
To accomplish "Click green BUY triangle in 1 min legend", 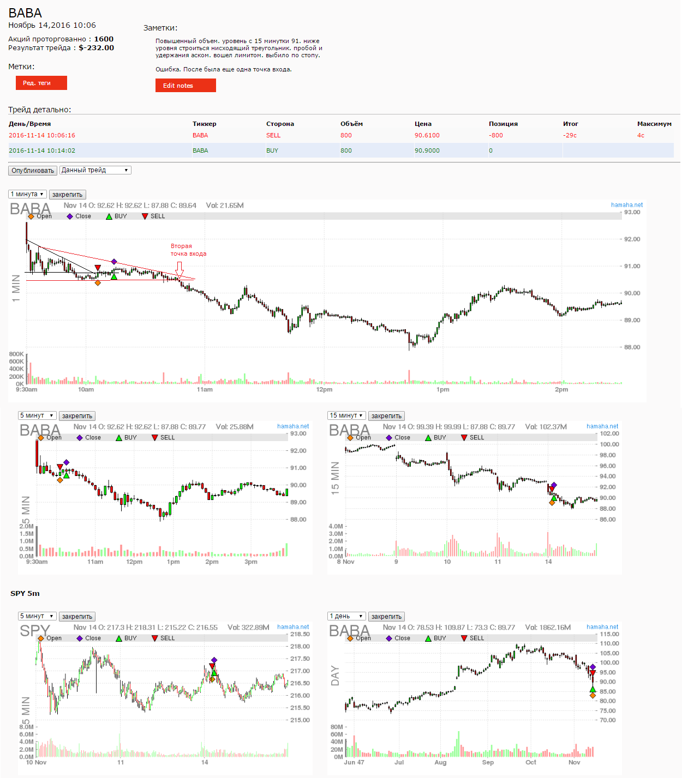I will pos(109,216).
